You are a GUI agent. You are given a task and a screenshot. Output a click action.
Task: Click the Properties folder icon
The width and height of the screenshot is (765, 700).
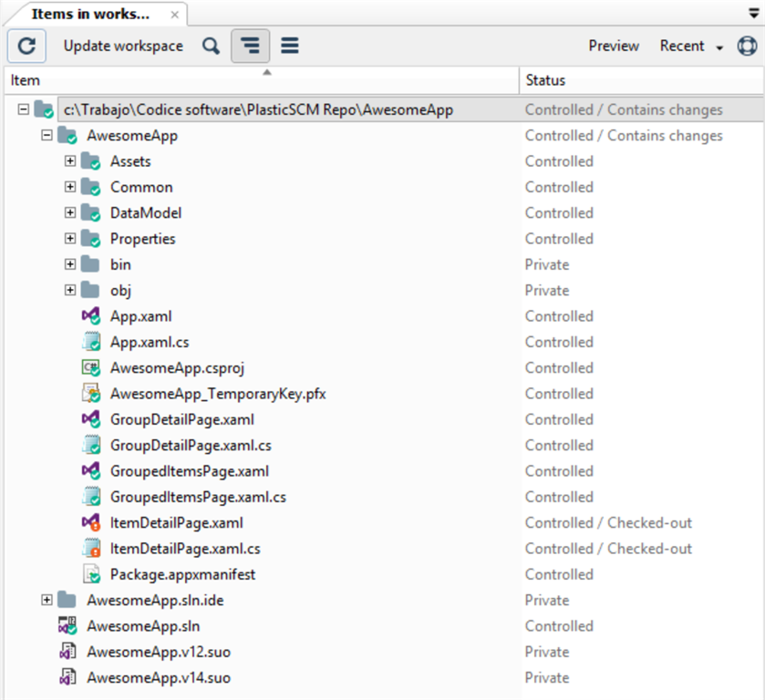(x=90, y=239)
